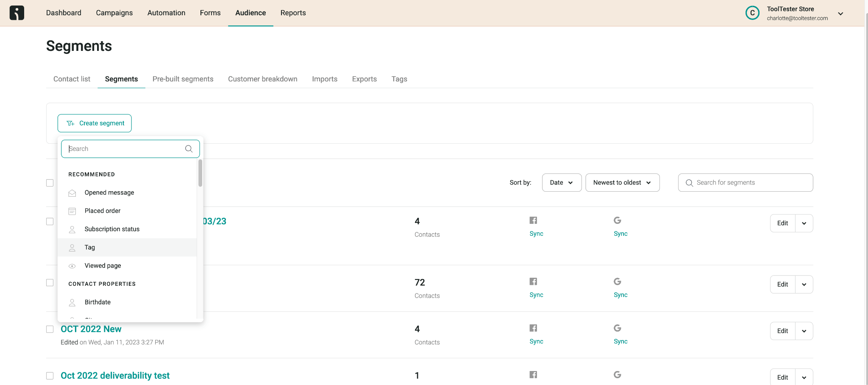Click Edit for OCT 2022 New

coord(782,331)
